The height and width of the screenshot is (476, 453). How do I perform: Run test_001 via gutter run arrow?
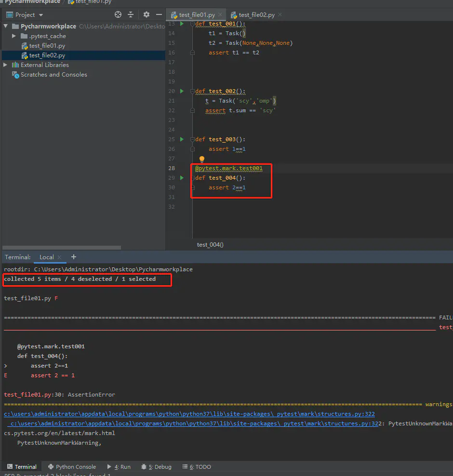point(182,24)
